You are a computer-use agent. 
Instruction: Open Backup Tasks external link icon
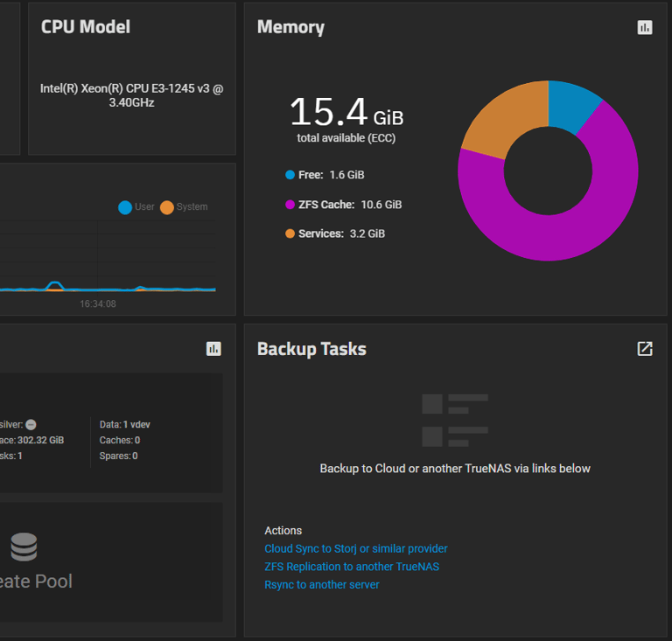645,349
